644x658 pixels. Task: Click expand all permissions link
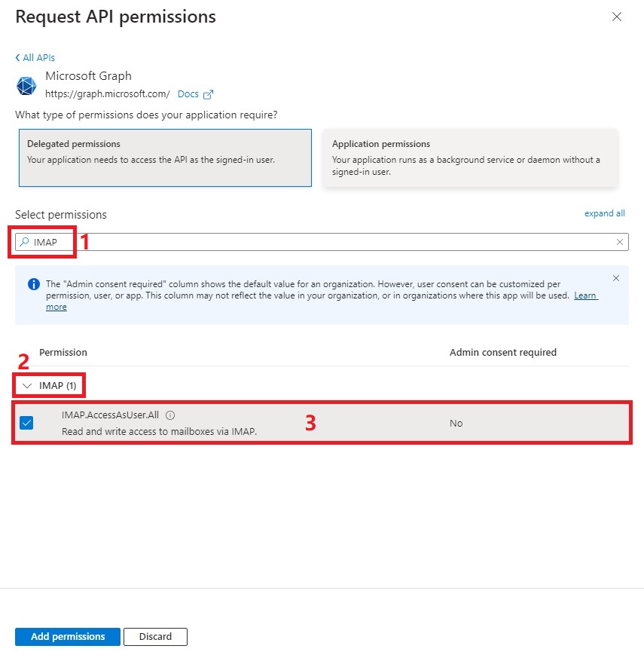[604, 213]
